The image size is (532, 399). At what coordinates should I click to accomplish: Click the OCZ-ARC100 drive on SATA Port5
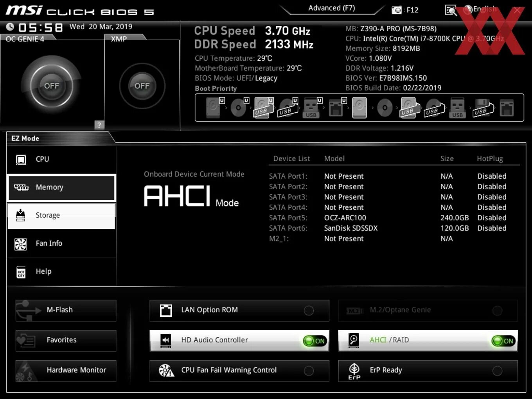(345, 218)
